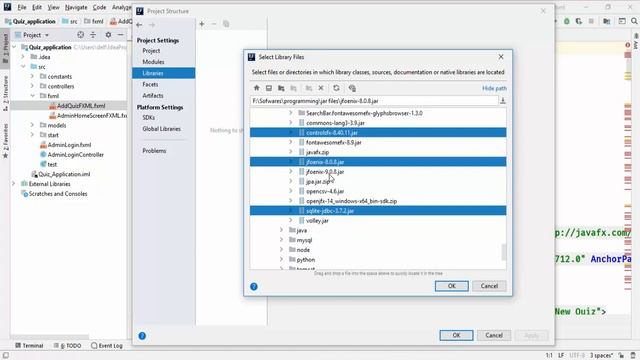Screen dimensions: 640x360
Task: Open the File menu
Action: [x=22, y=7]
